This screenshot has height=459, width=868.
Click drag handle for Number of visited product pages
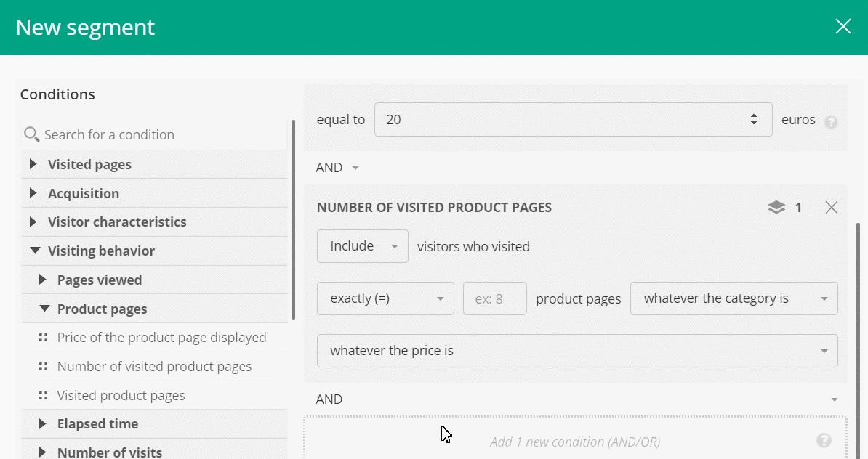(x=44, y=367)
